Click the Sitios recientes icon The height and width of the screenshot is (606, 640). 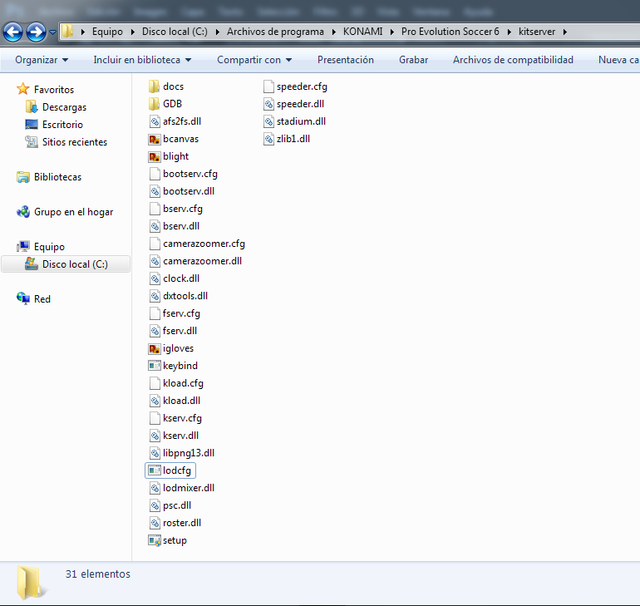coord(31,142)
